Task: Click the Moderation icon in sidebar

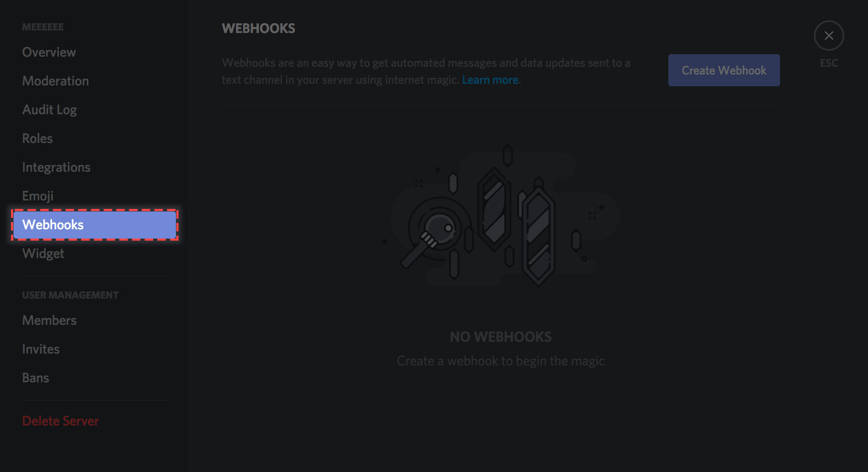Action: tap(55, 81)
